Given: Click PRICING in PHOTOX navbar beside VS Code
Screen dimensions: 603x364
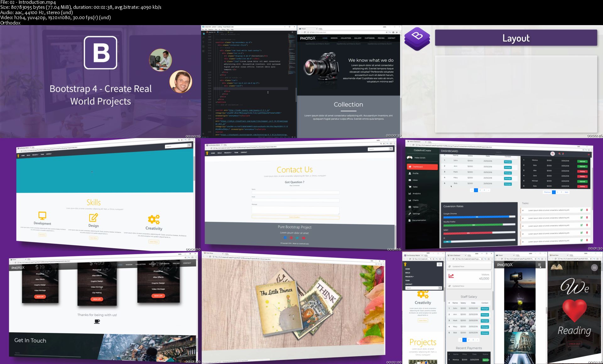Looking at the screenshot, I should [381, 38].
